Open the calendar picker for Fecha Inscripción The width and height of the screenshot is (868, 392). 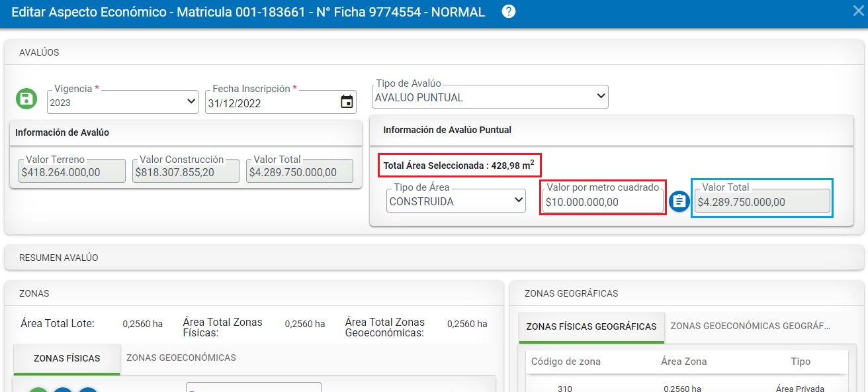click(x=347, y=102)
